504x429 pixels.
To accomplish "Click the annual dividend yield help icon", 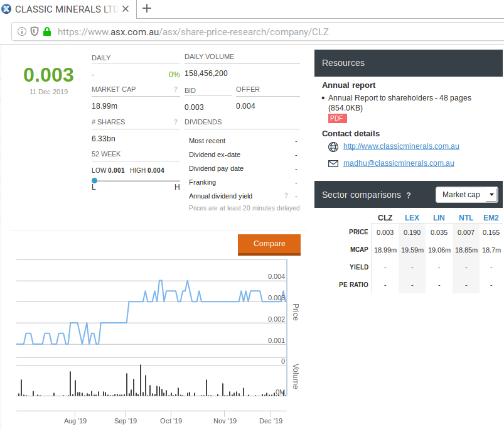I will pos(286,196).
